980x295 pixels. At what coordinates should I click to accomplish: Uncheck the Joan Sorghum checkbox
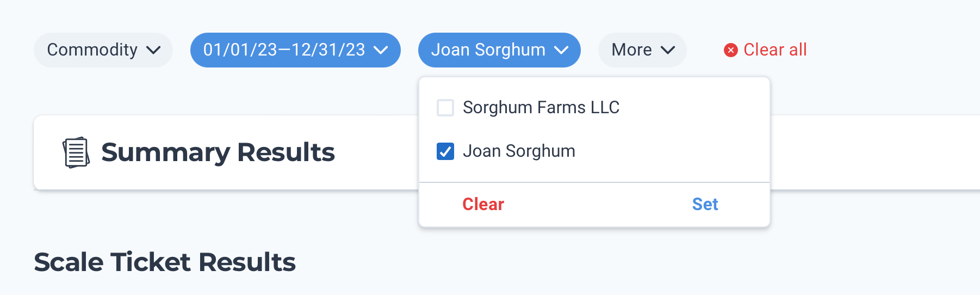click(x=445, y=151)
